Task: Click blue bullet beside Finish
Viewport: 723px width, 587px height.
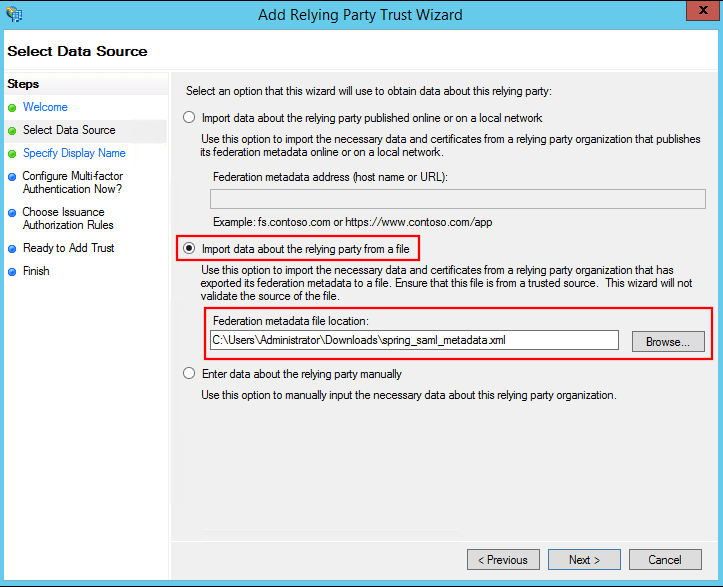Action: pyautogui.click(x=12, y=272)
